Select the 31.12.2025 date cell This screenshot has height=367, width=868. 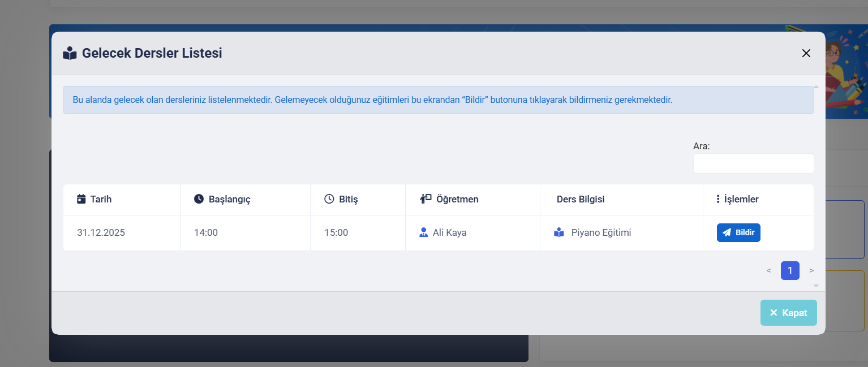click(101, 232)
